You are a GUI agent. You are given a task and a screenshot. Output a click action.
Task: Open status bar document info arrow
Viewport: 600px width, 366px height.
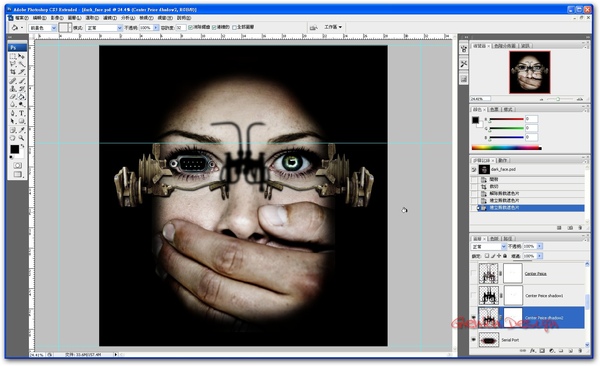click(116, 355)
